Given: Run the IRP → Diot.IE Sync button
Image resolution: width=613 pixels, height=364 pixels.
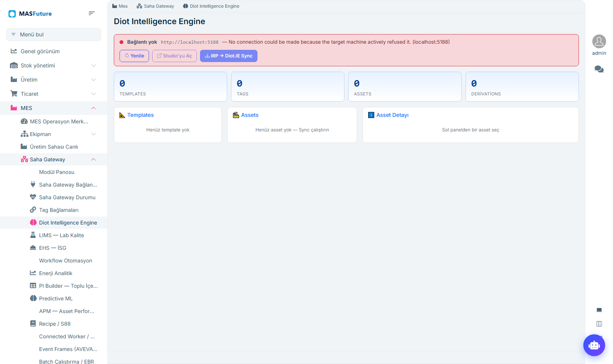Looking at the screenshot, I should click(x=229, y=56).
